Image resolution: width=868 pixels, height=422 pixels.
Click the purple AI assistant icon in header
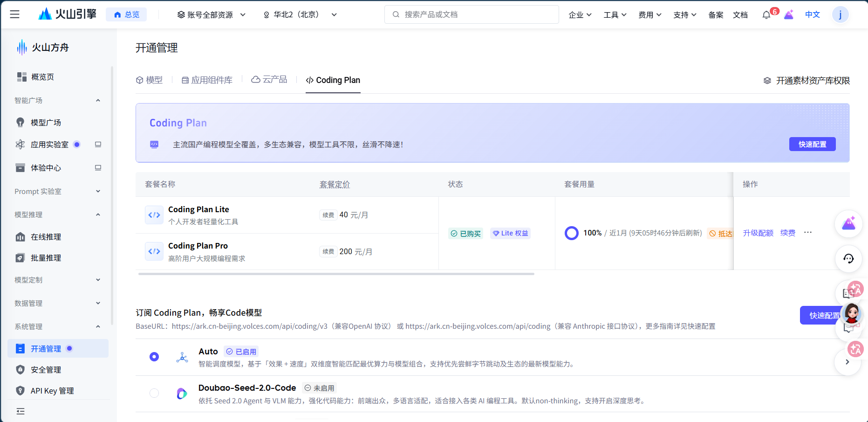789,15
